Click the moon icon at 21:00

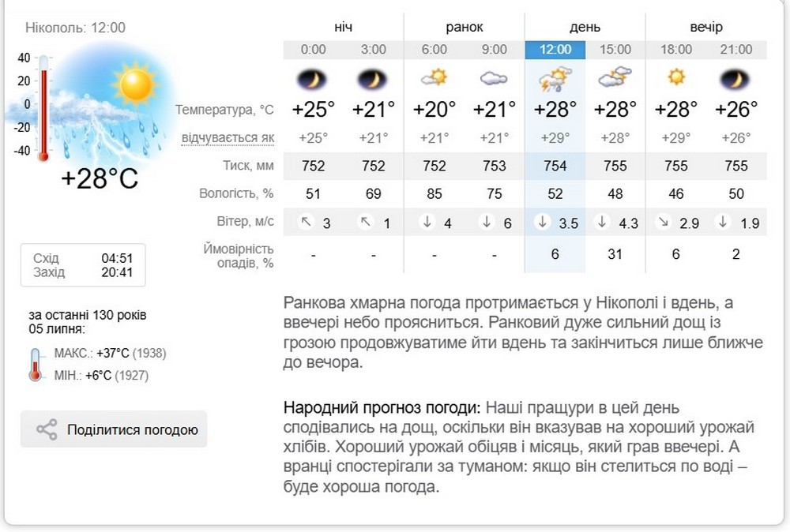[735, 79]
